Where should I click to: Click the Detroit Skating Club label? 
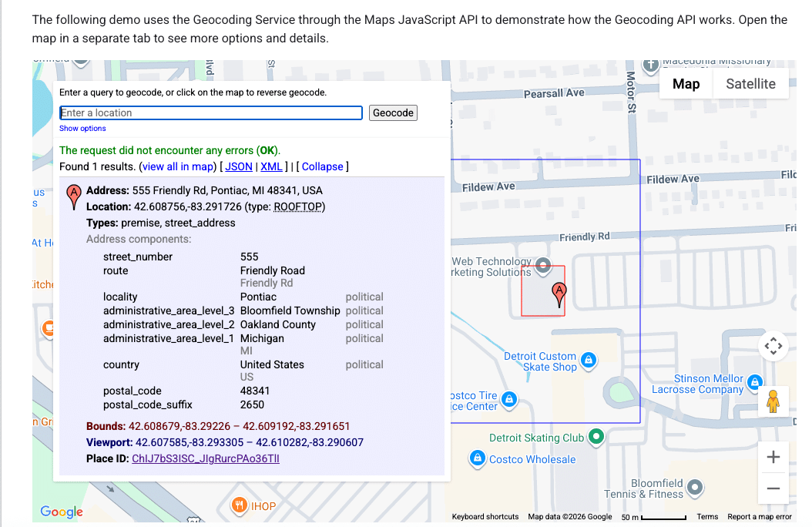click(536, 438)
